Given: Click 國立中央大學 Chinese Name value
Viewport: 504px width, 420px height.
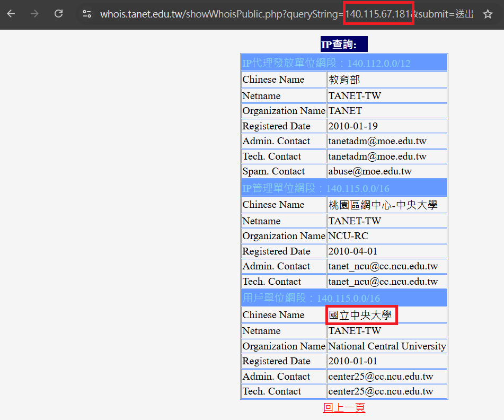Looking at the screenshot, I should coord(387,315).
